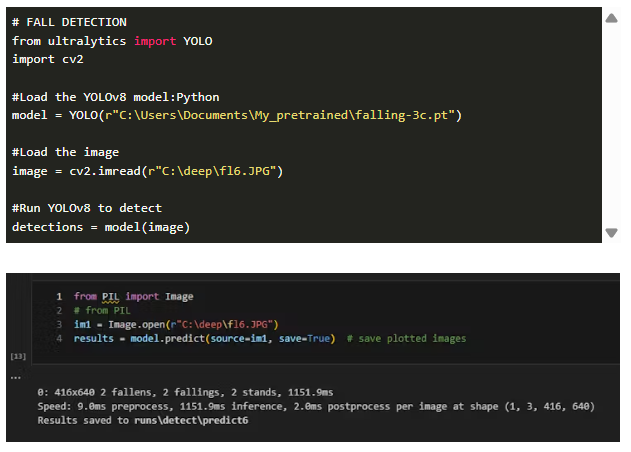The width and height of the screenshot is (631, 452).
Task: Click the scroll up arrow of code block
Action: pyautogui.click(x=612, y=18)
